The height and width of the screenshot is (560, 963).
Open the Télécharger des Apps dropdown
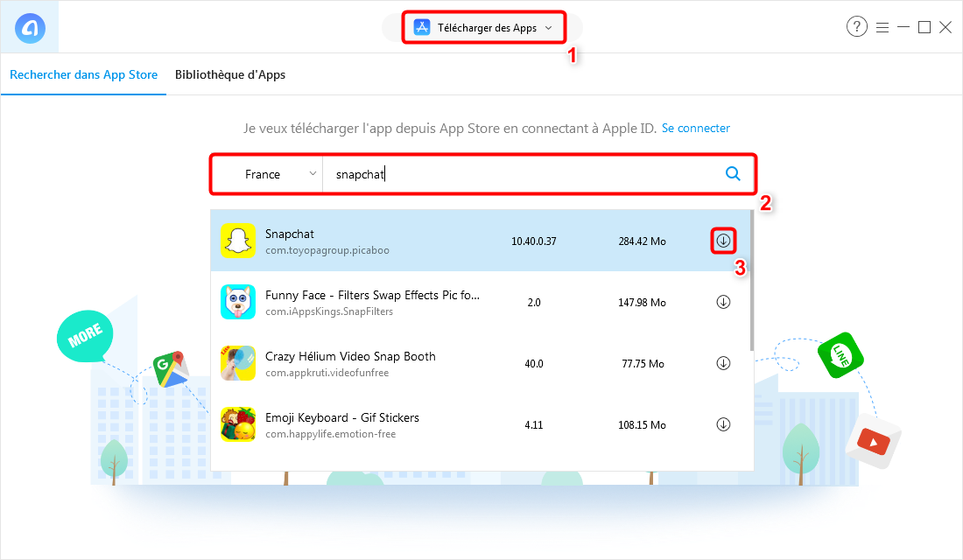coord(483,28)
